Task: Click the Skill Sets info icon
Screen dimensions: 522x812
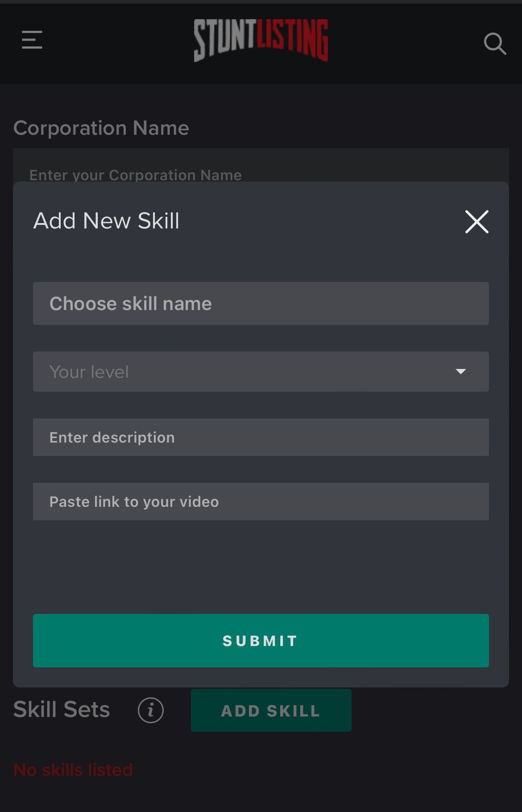Action: 151,710
